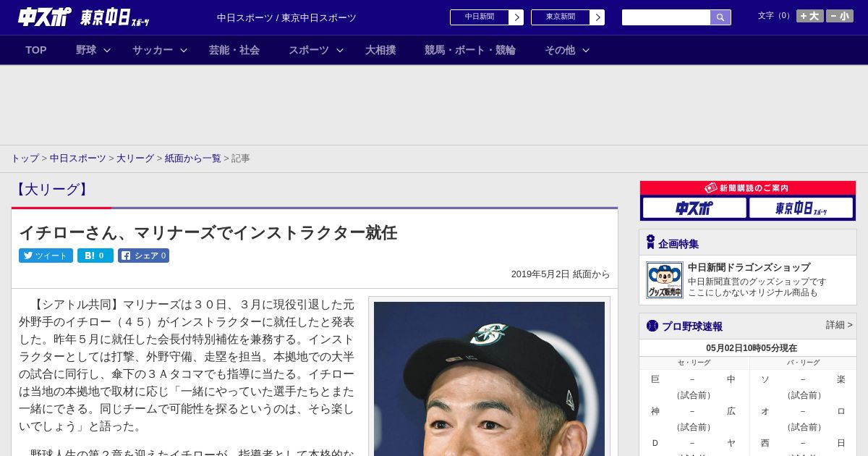868x456 pixels.
Task: Click the arrow next to 中日新聞
Action: click(x=516, y=17)
